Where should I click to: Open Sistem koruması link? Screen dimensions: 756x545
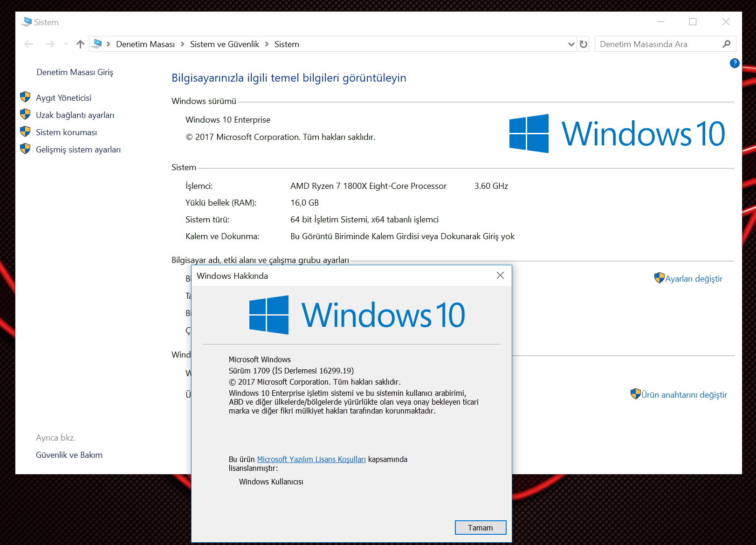pyautogui.click(x=67, y=132)
